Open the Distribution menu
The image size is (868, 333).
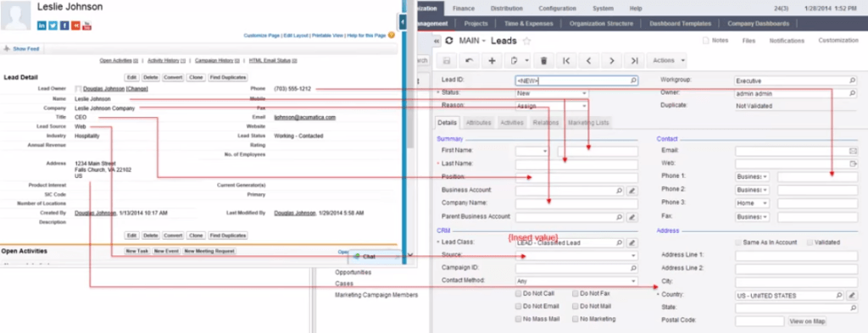pyautogui.click(x=507, y=8)
